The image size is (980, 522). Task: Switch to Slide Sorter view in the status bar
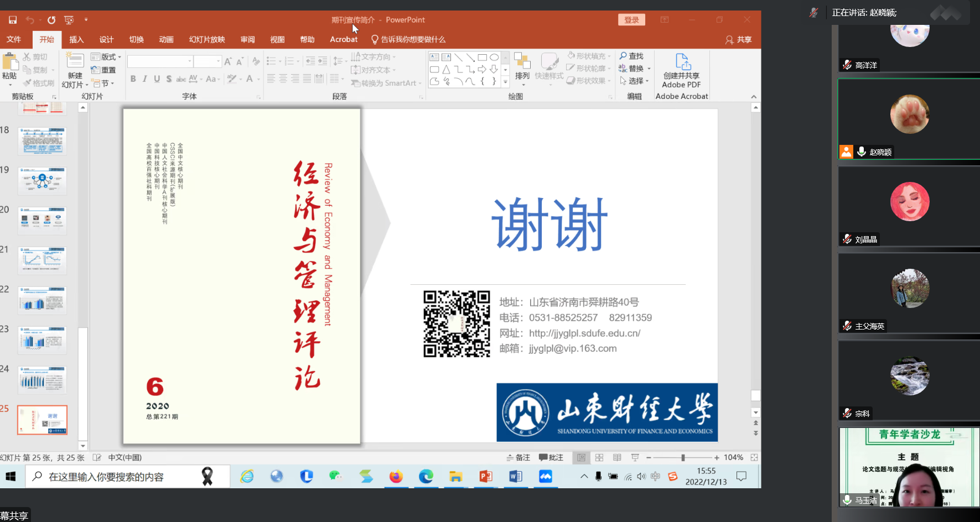pyautogui.click(x=599, y=458)
